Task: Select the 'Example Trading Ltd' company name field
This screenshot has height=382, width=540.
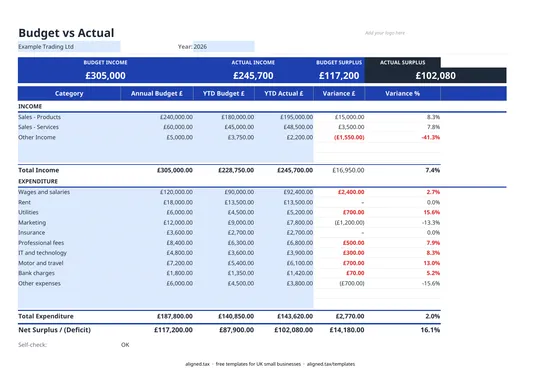Action: tap(69, 47)
